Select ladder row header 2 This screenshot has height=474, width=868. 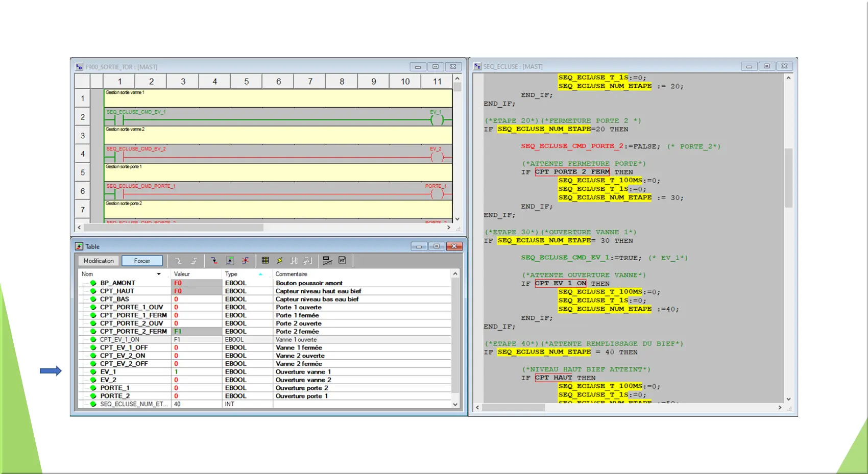(82, 117)
